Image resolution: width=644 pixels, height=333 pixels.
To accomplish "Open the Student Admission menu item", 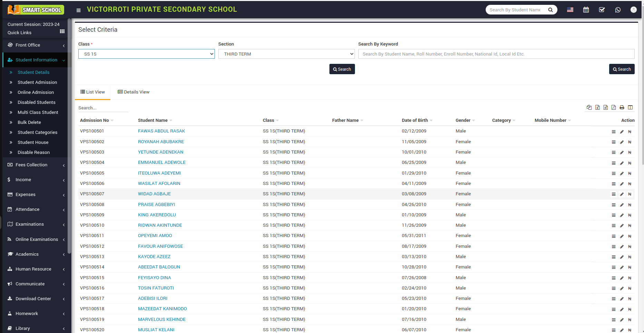I will tap(37, 82).
